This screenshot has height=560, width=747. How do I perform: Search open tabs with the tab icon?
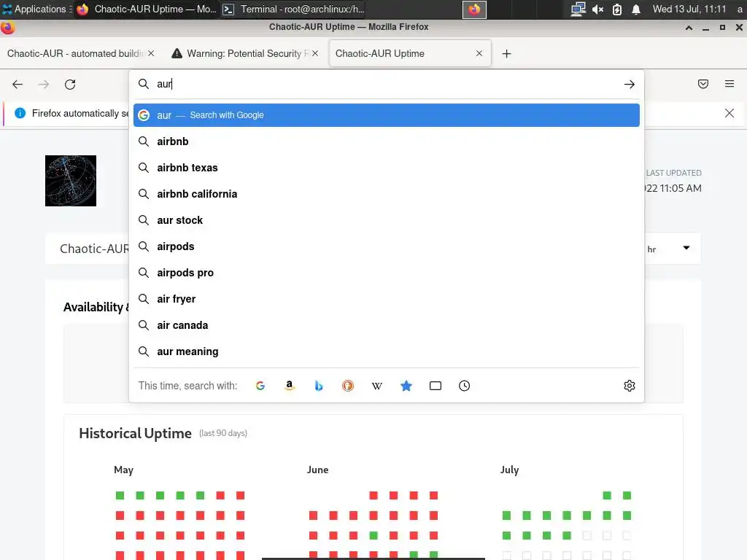[x=436, y=386]
